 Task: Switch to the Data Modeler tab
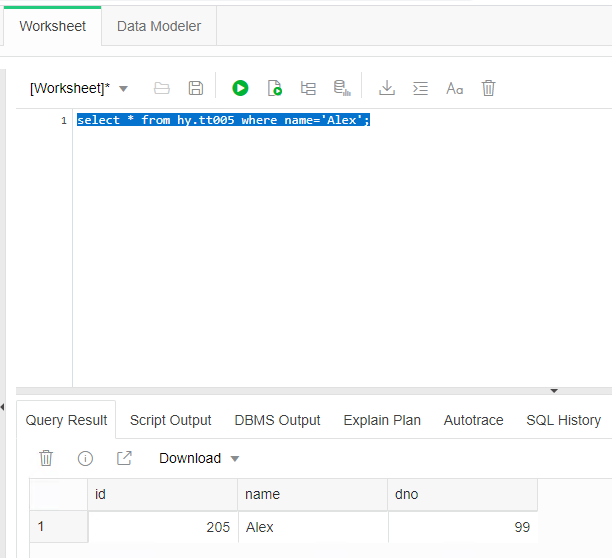[x=159, y=26]
